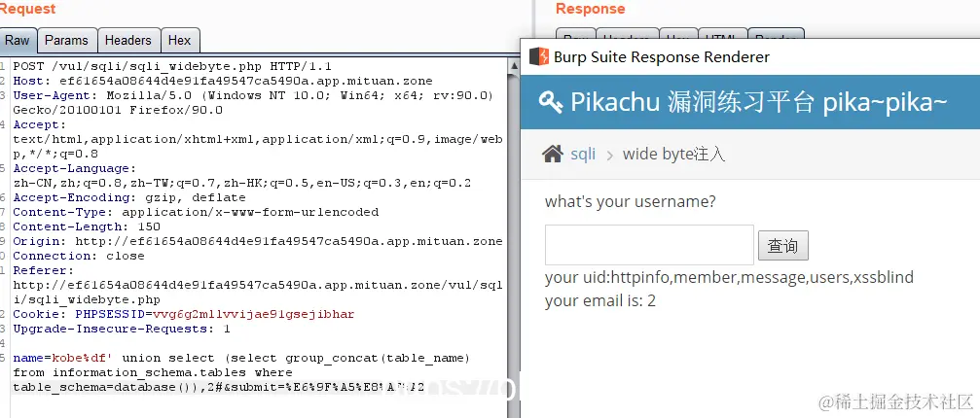Click the 'your email is: 2' text
This screenshot has height=418, width=980.
600,300
